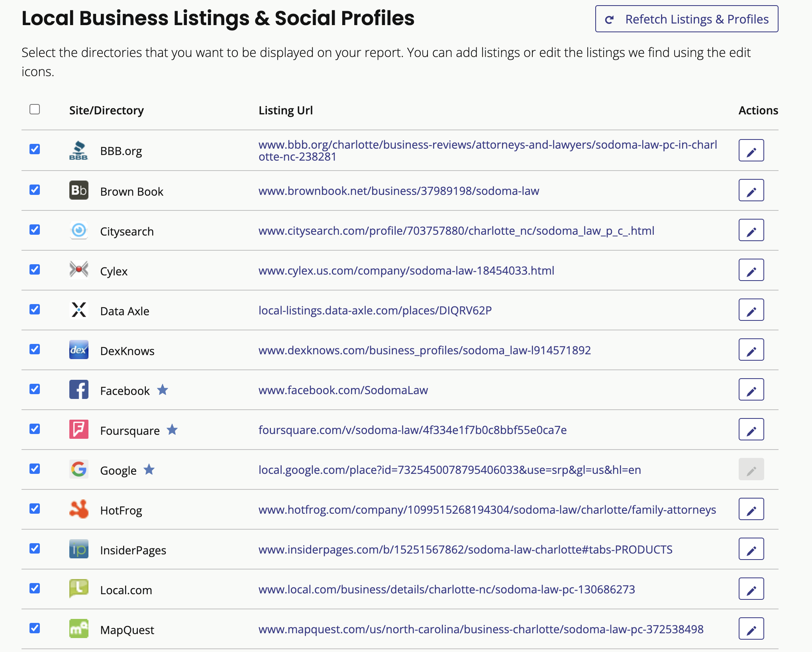This screenshot has height=652, width=812.
Task: Open the Brownbook listing URL link
Action: 398,191
